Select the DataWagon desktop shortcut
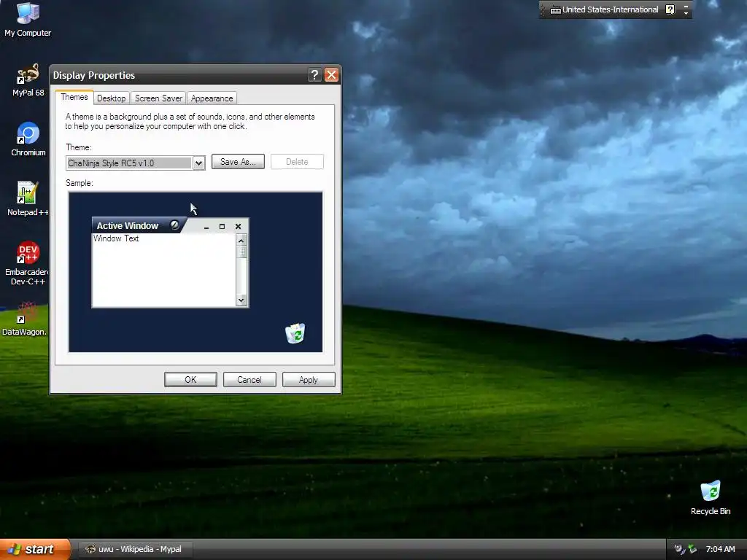Image resolution: width=747 pixels, height=560 pixels. pyautogui.click(x=25, y=319)
